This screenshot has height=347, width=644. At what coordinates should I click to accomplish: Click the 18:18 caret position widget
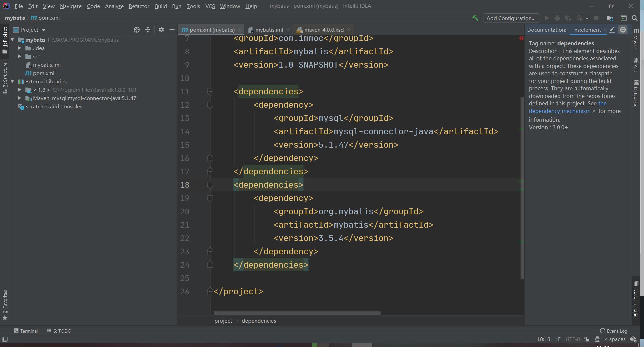(544, 339)
